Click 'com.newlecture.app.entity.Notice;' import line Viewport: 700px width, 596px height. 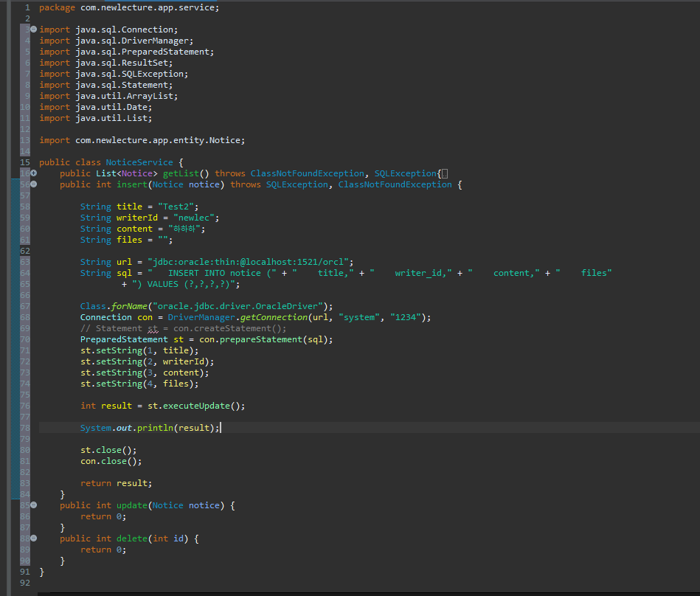[160, 140]
